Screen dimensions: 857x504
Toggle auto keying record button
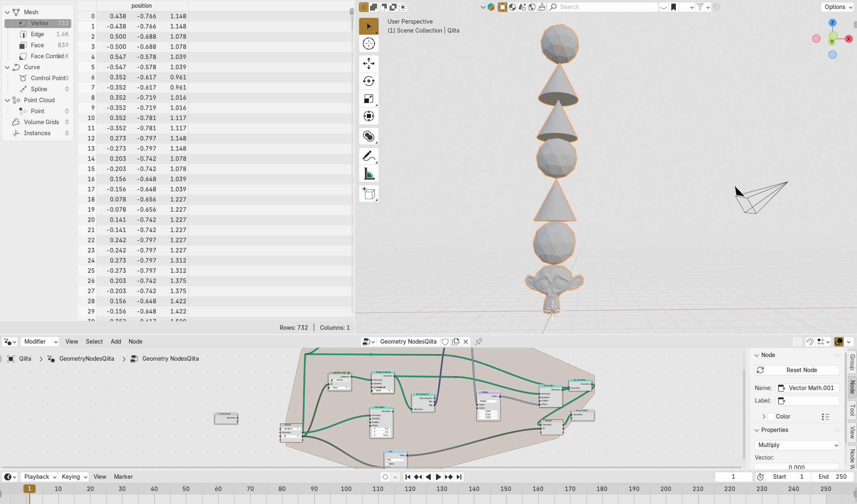coord(385,477)
